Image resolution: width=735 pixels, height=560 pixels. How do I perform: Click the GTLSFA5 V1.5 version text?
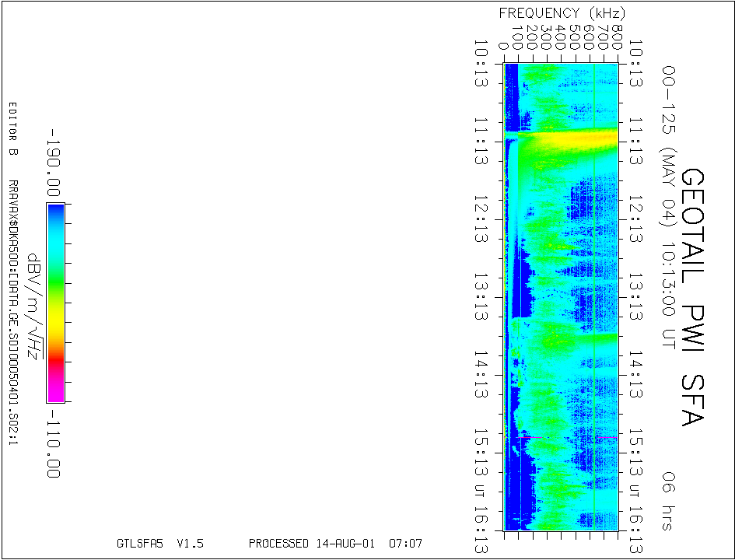pos(159,544)
